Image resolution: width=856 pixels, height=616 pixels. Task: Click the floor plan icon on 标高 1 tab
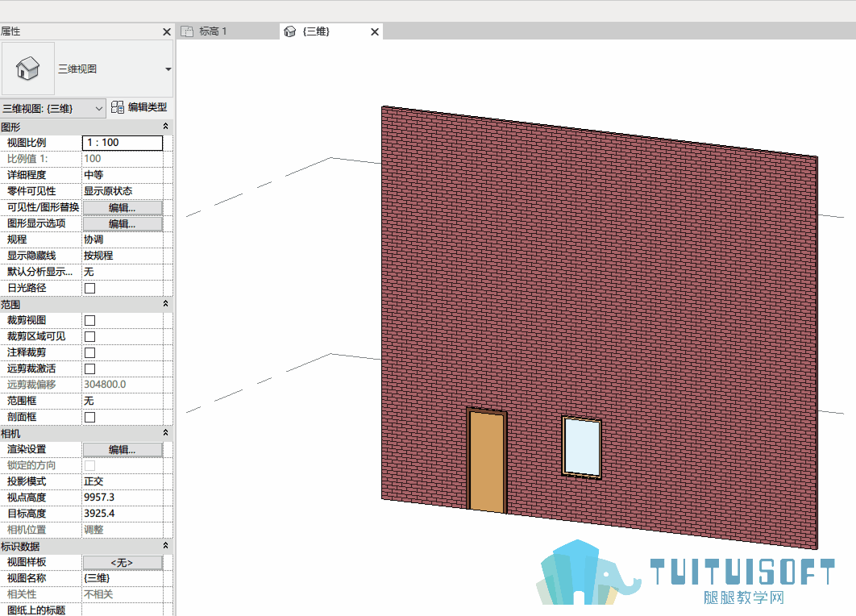pyautogui.click(x=187, y=31)
